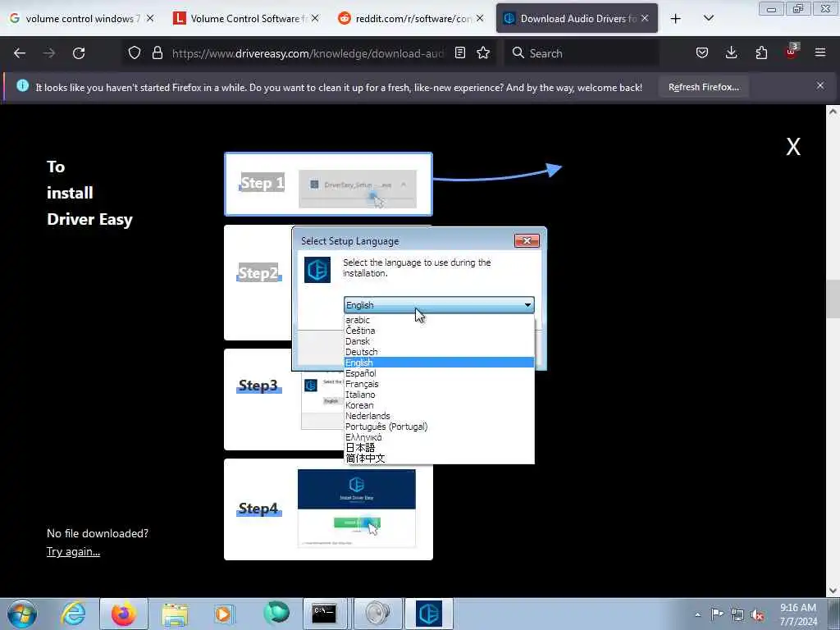Close the reddit.com tab
This screenshot has height=630, width=840.
[480, 19]
